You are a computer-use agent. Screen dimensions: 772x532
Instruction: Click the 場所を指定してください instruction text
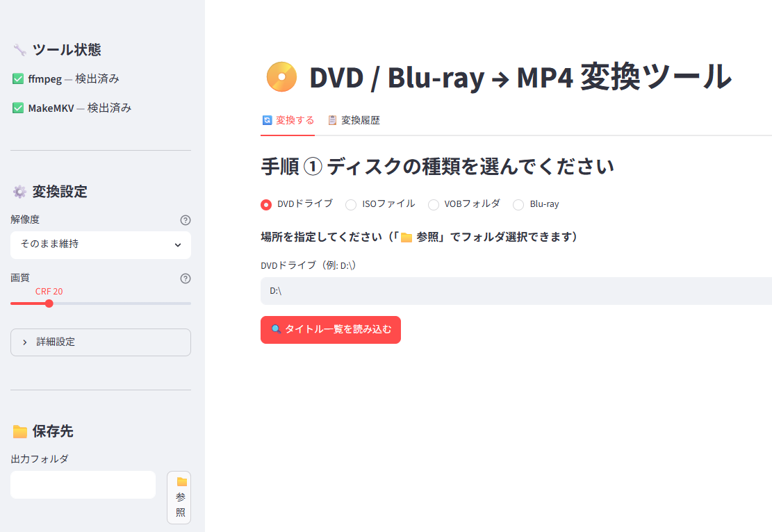point(419,238)
